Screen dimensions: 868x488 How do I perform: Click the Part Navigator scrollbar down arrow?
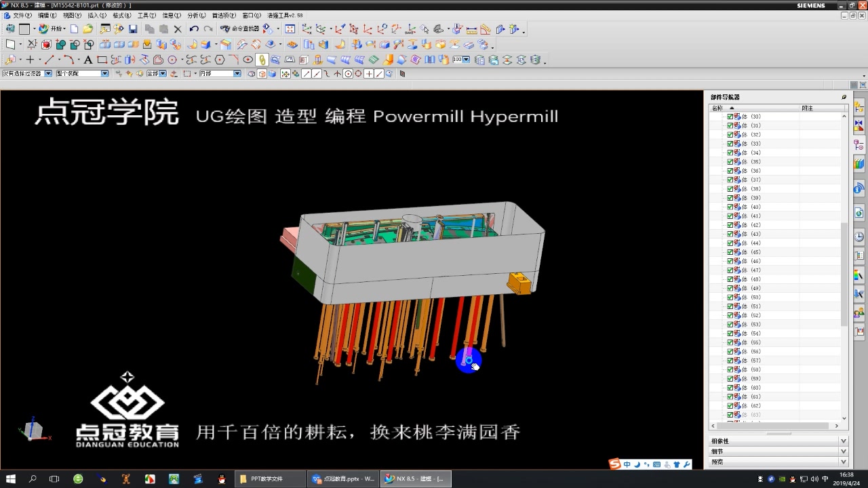click(846, 418)
